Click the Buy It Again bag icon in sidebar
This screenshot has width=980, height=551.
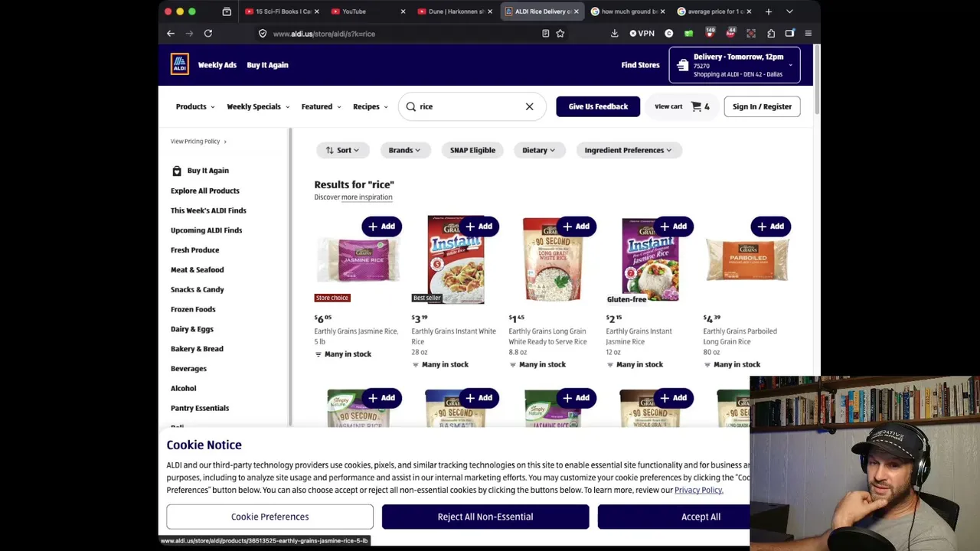point(177,171)
